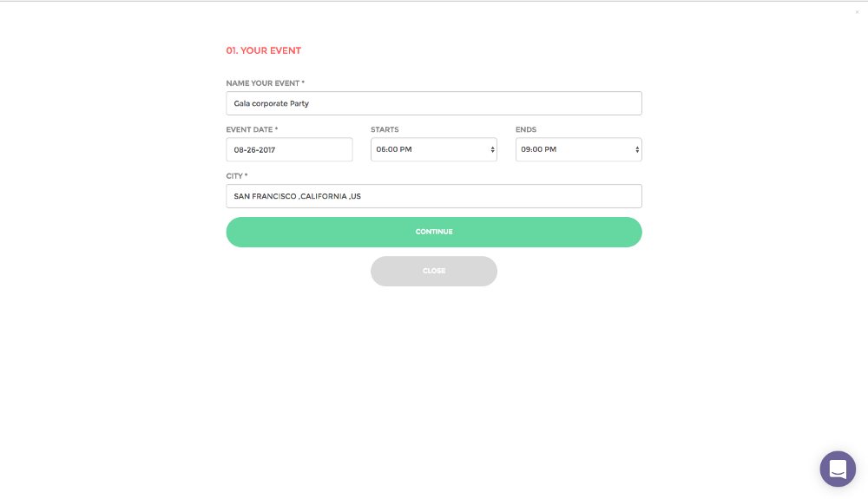Open the Starts dropdown showing 06:00 PM
Viewport: 868px width, 499px height.
433,149
